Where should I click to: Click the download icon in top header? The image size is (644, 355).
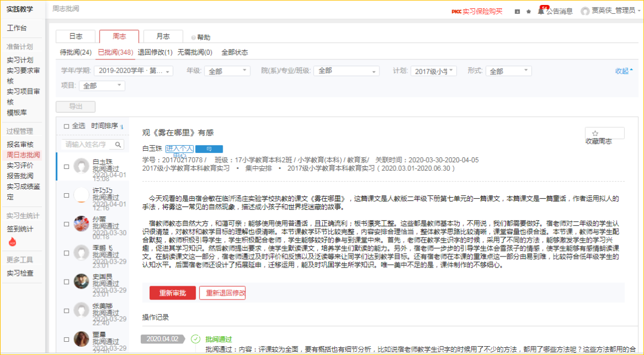pos(517,11)
